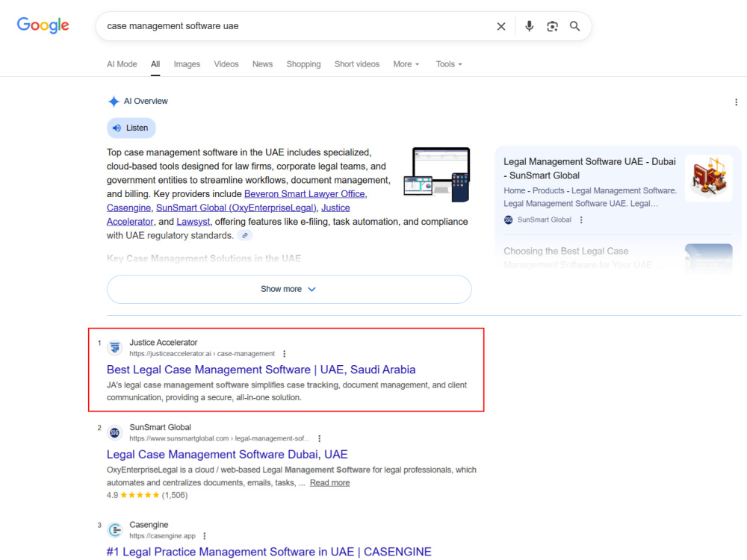This screenshot has width=747, height=560.
Task: Expand AI Overview with Show more
Action: tap(289, 289)
